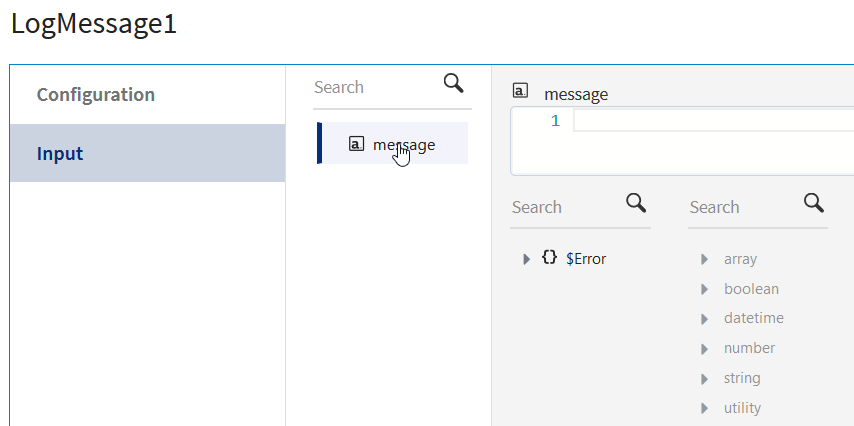Expand the number function category
The image size is (854, 426).
tap(706, 348)
